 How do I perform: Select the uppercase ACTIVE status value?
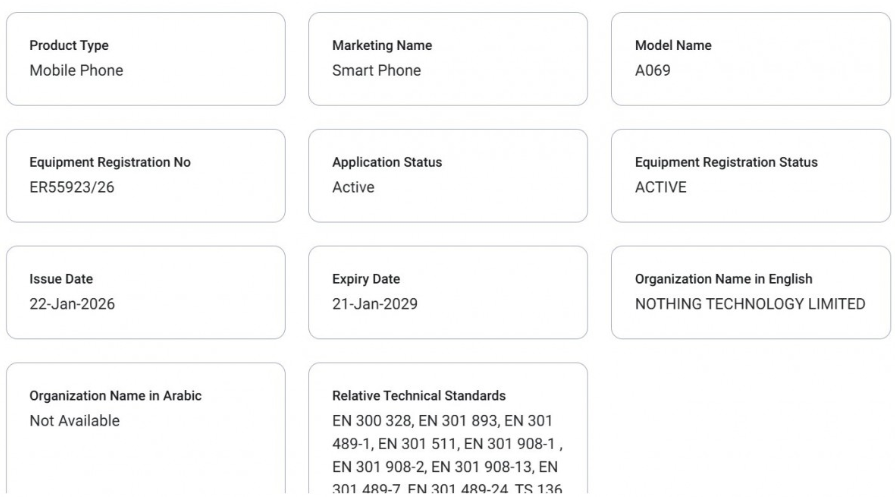click(x=661, y=188)
